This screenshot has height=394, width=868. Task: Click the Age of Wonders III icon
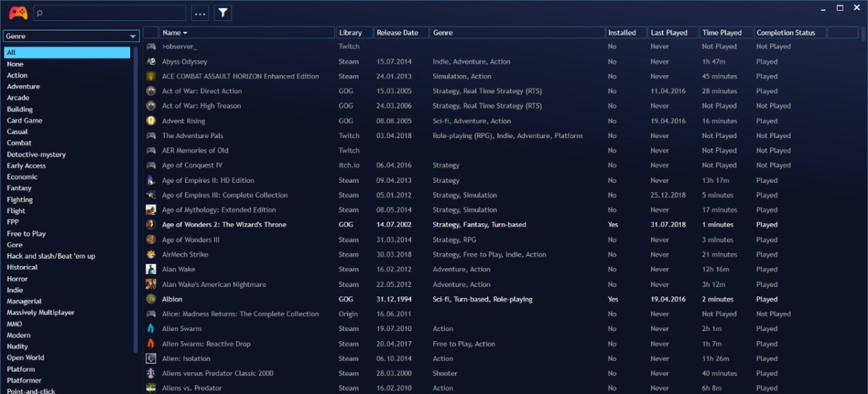click(x=150, y=240)
